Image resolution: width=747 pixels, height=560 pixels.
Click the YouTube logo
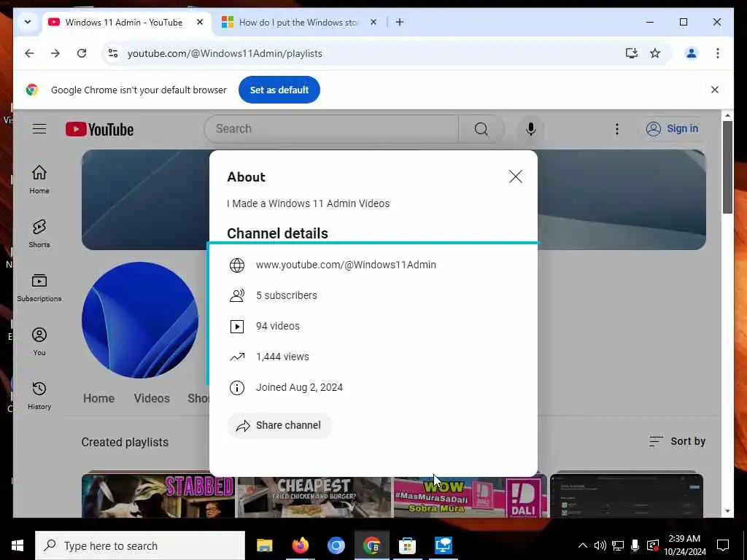pos(99,130)
